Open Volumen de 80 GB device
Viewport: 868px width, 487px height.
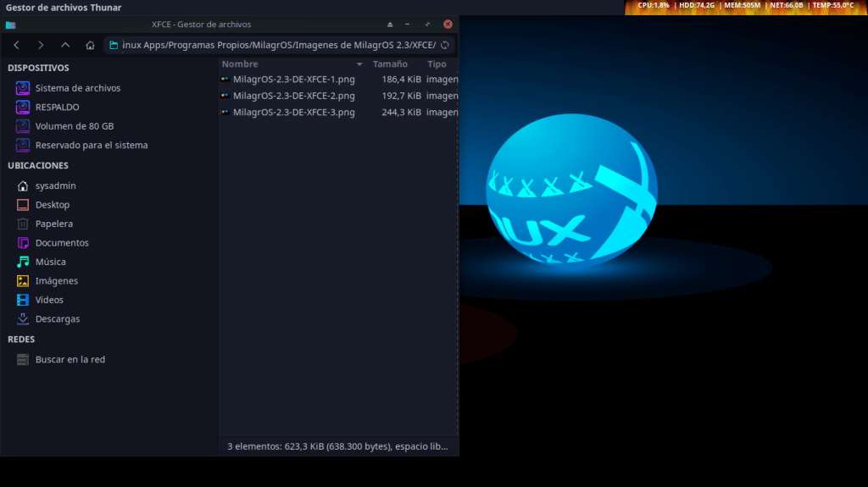click(x=74, y=126)
